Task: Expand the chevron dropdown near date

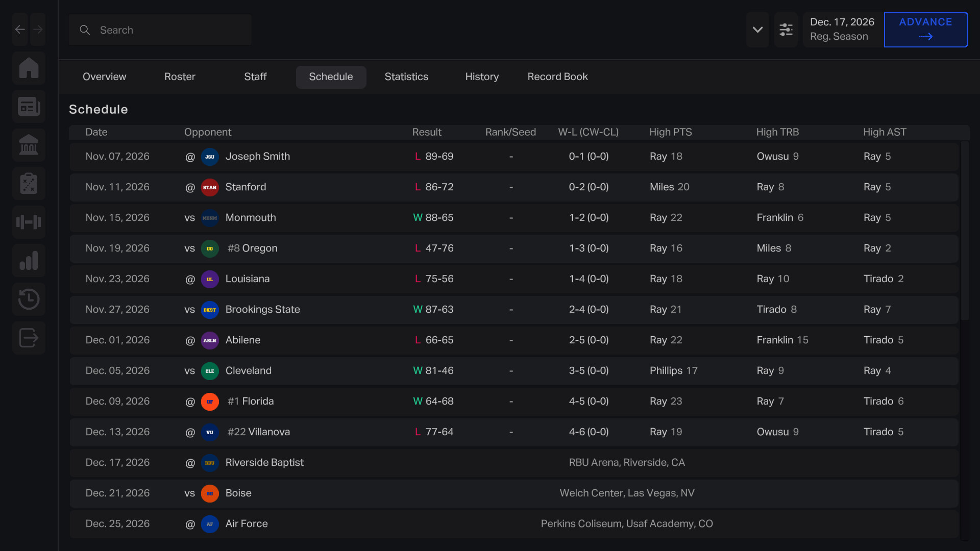Action: pos(757,30)
